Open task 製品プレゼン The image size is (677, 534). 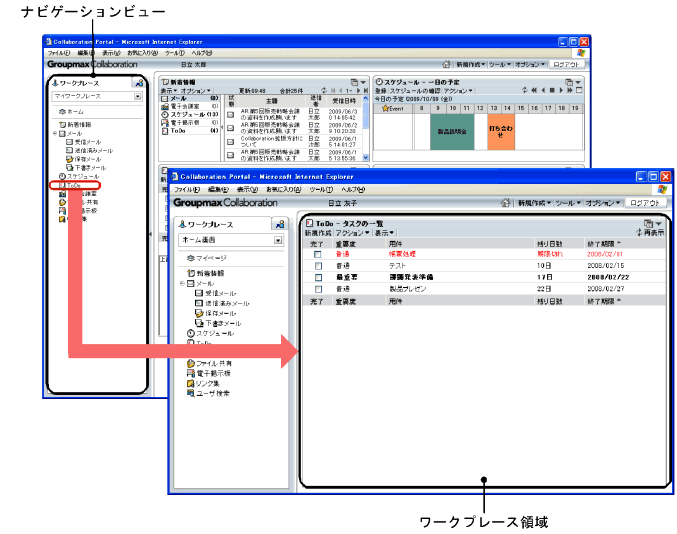coord(408,289)
